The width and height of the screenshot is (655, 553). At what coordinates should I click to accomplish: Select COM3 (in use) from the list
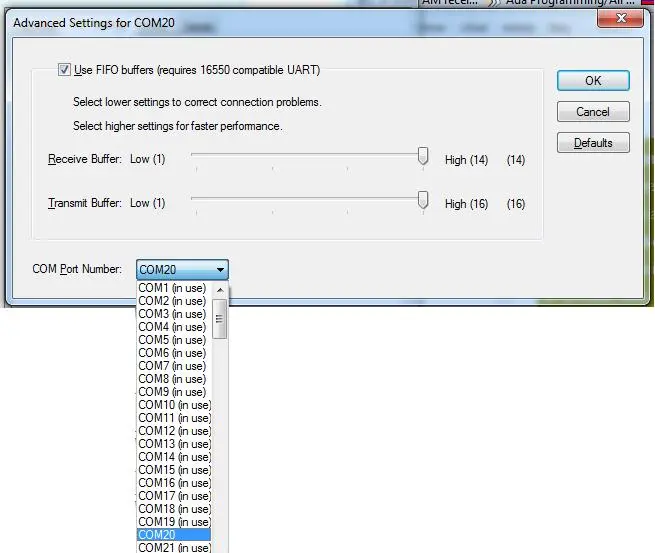click(x=172, y=314)
